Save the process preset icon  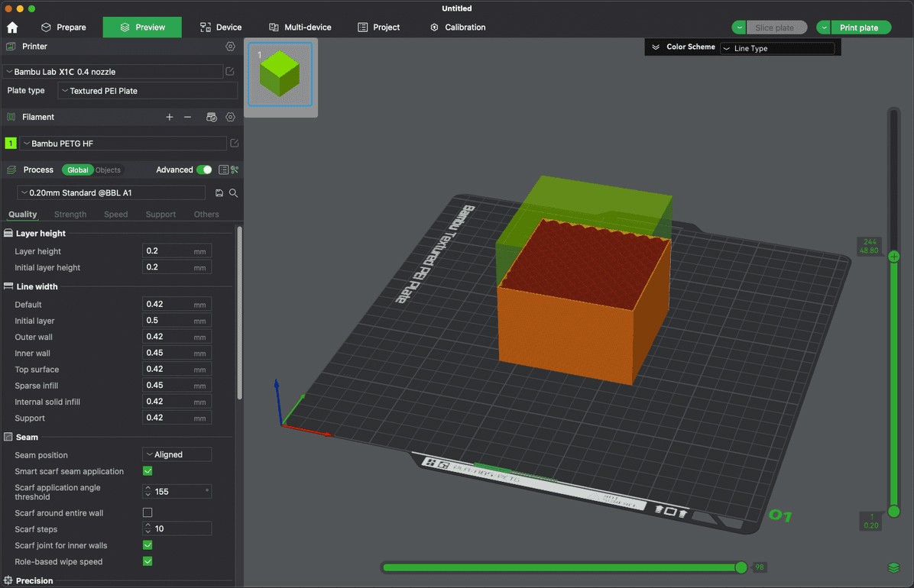coord(219,193)
